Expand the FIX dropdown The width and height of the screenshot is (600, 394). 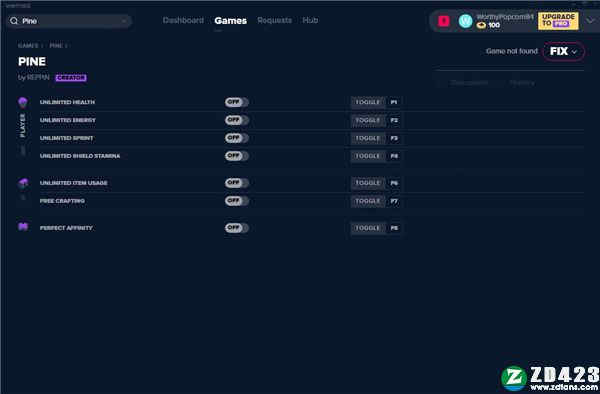(564, 51)
